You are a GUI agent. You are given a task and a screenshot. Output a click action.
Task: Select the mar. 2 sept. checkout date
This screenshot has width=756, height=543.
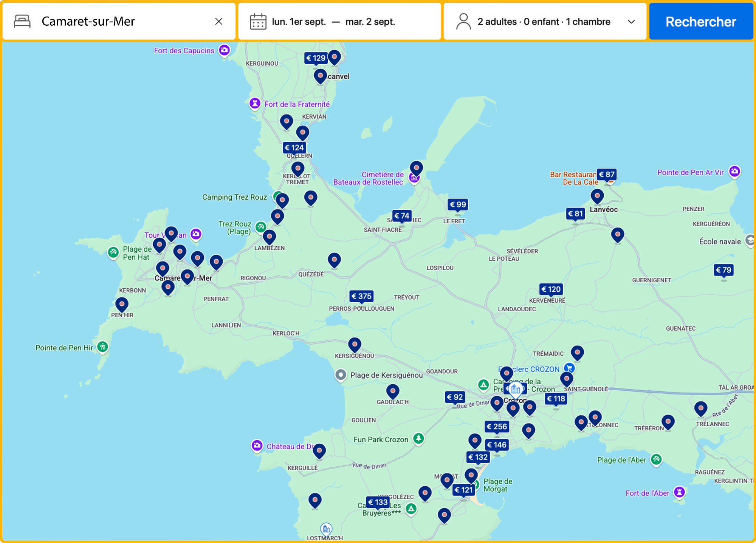[x=370, y=22]
